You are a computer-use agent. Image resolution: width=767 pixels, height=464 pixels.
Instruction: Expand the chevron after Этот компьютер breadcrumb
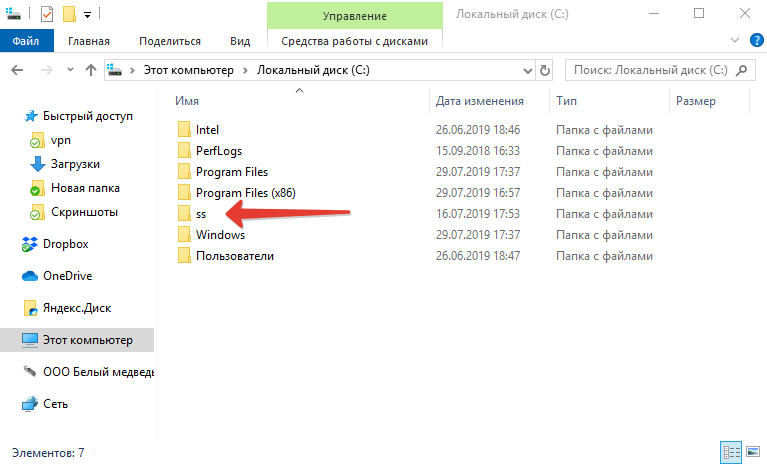point(246,70)
